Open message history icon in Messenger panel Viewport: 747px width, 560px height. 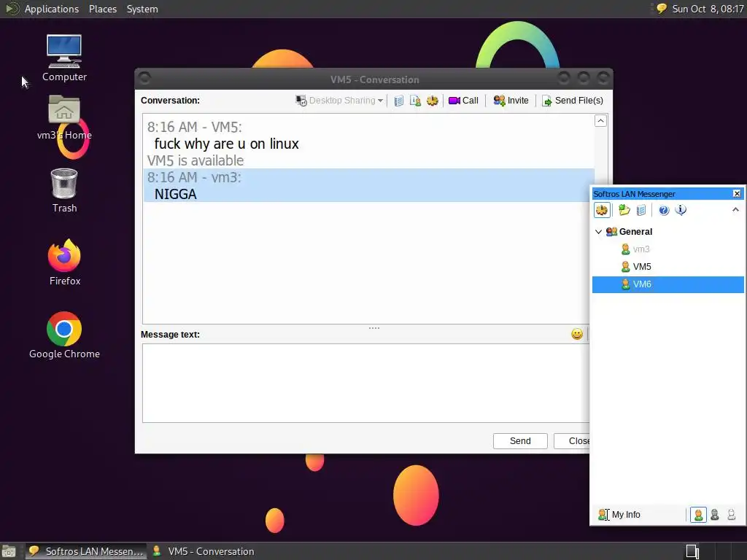641,210
